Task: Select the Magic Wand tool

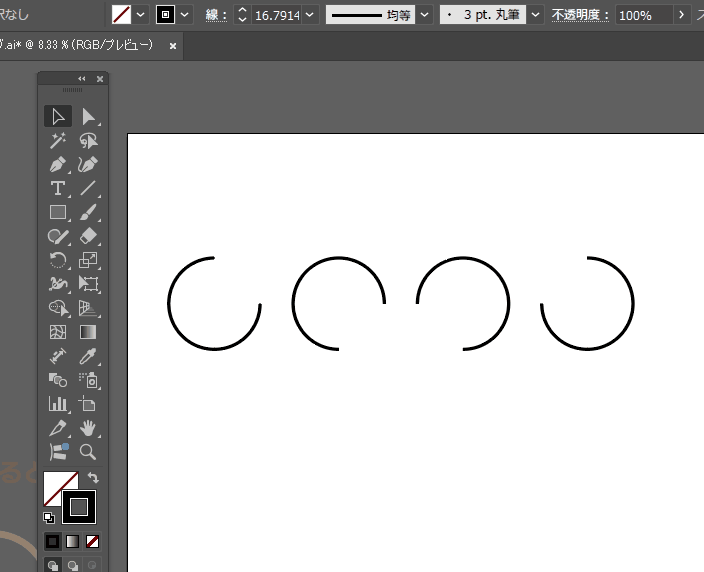Action: coord(58,141)
